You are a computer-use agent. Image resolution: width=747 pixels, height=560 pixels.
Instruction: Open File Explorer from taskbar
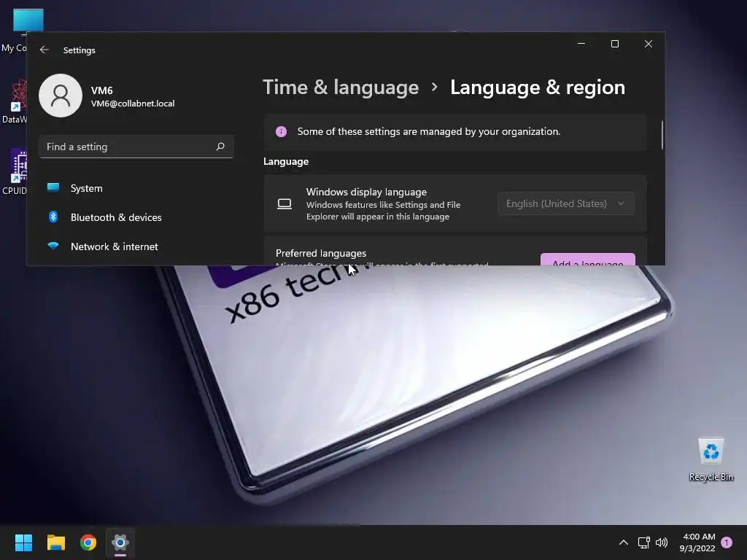point(55,542)
